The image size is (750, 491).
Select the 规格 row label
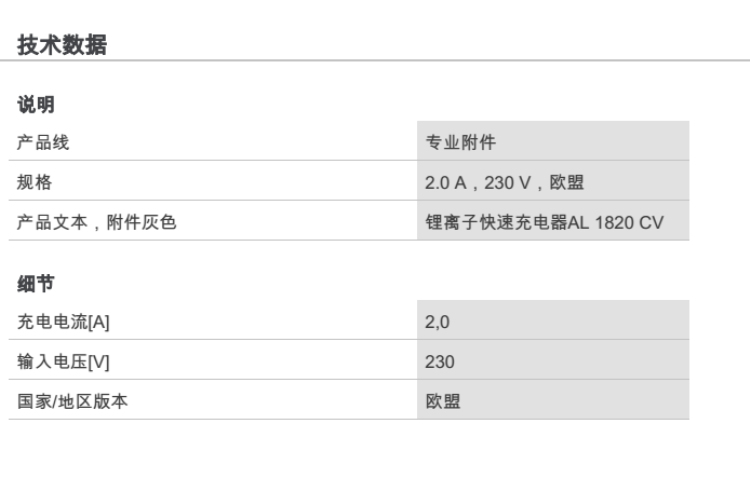point(35,182)
